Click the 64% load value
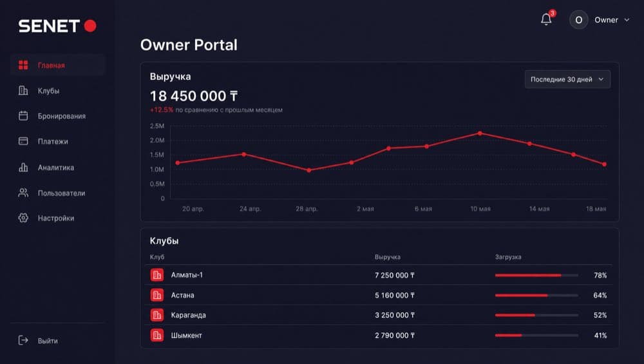 (600, 295)
